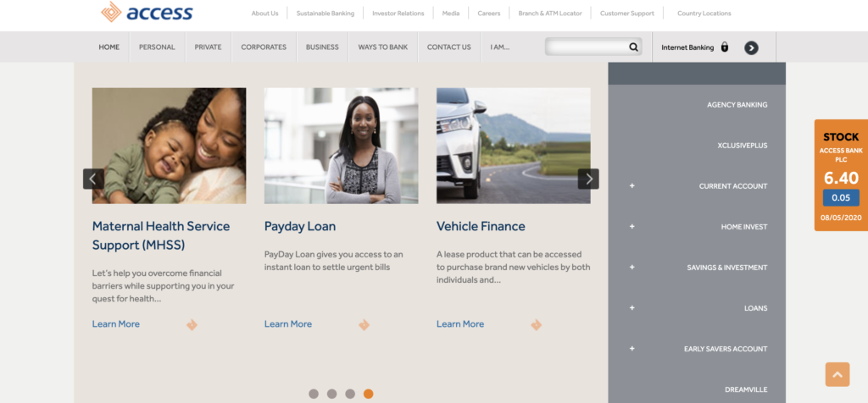Open Learn More under Vehicle Finance
The width and height of the screenshot is (868, 403).
tap(460, 324)
